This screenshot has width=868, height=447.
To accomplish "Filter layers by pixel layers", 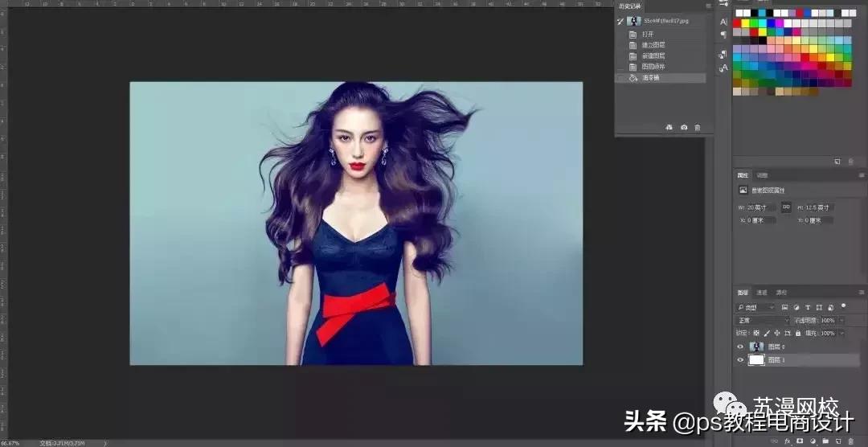I will (785, 307).
